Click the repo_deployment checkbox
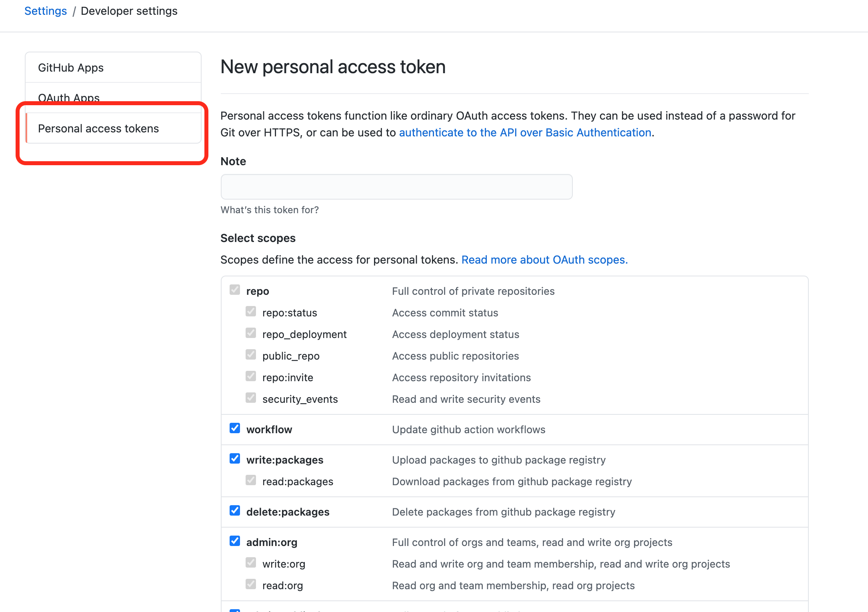 pos(251,333)
